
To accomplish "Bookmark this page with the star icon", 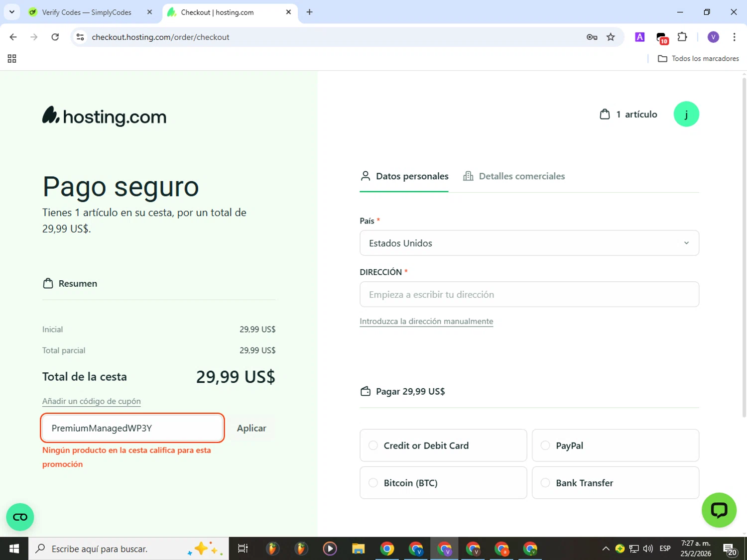I will (611, 37).
